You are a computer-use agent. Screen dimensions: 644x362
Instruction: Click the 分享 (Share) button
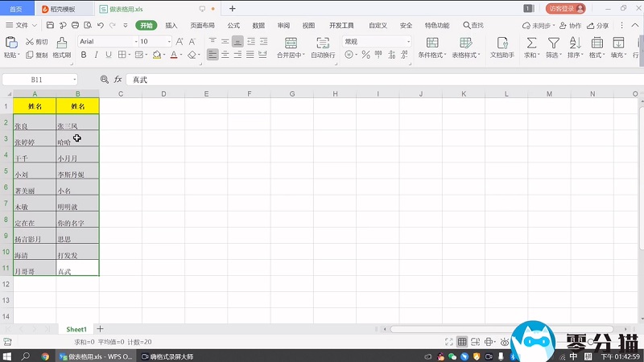point(598,25)
